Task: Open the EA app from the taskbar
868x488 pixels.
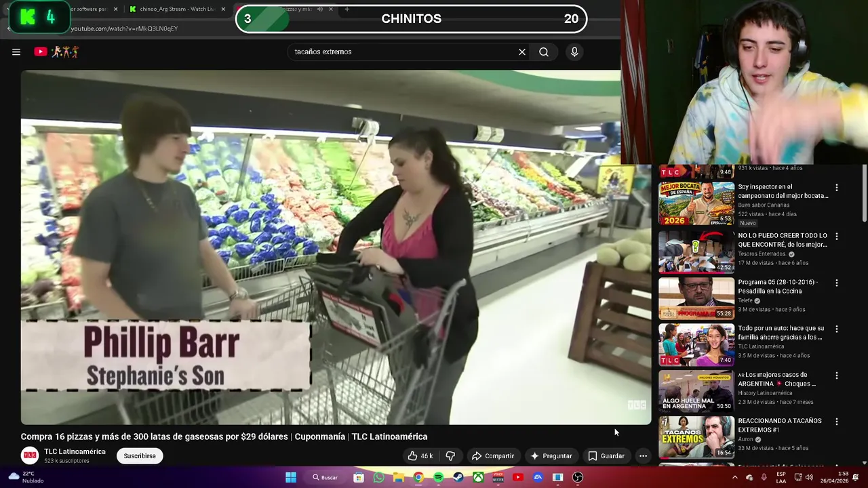Action: pyautogui.click(x=538, y=477)
